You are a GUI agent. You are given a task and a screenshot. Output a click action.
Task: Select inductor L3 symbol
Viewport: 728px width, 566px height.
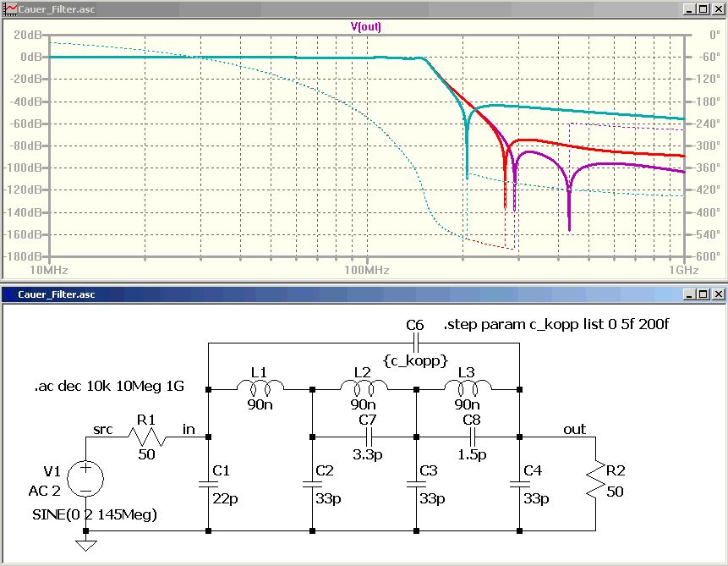tap(468, 386)
